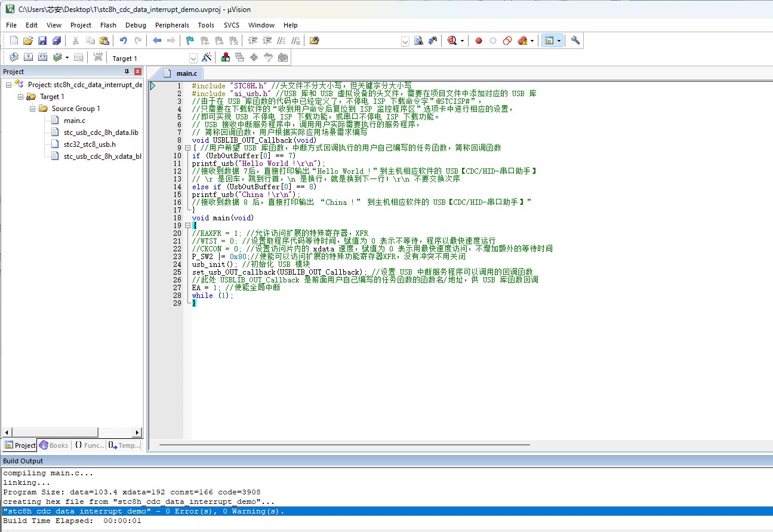Click the incremental find icon
The height and width of the screenshot is (532, 773).
point(433,41)
